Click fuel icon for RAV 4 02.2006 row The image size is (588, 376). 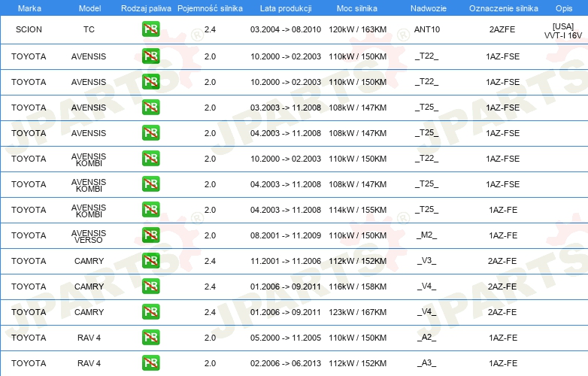coord(150,362)
